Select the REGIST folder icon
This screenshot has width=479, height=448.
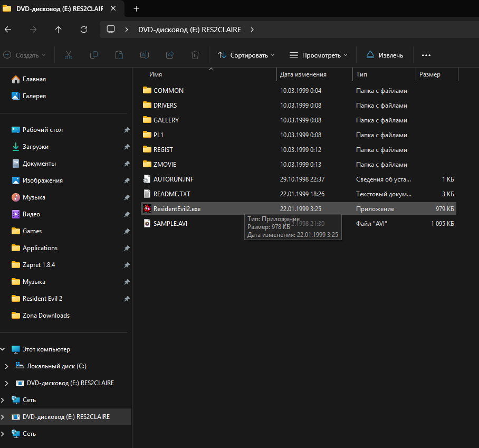(147, 149)
